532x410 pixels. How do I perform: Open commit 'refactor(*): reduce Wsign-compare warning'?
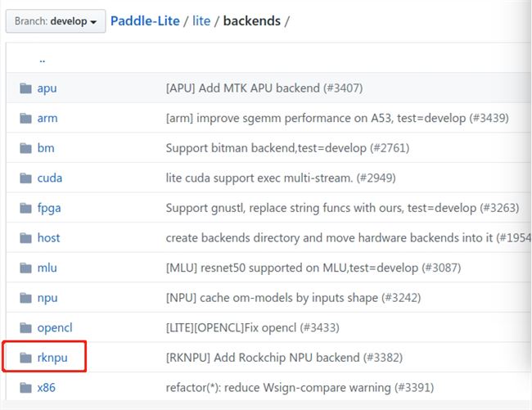tap(300, 388)
